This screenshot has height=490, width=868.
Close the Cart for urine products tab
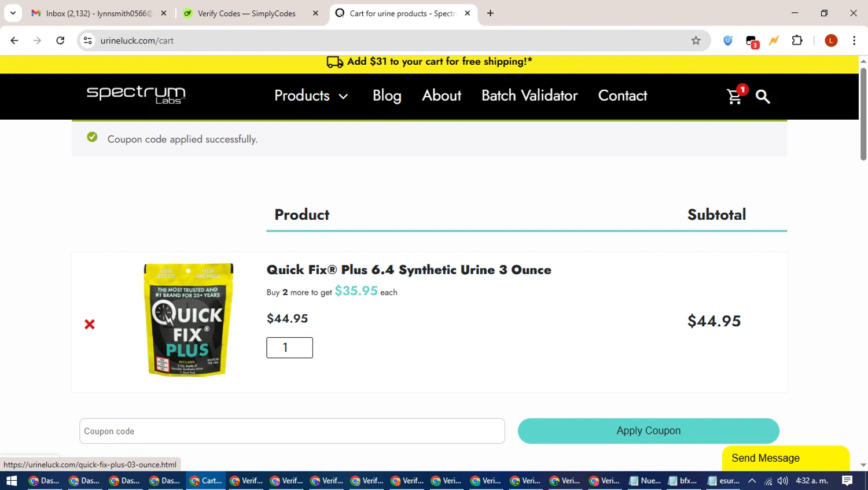click(x=468, y=13)
